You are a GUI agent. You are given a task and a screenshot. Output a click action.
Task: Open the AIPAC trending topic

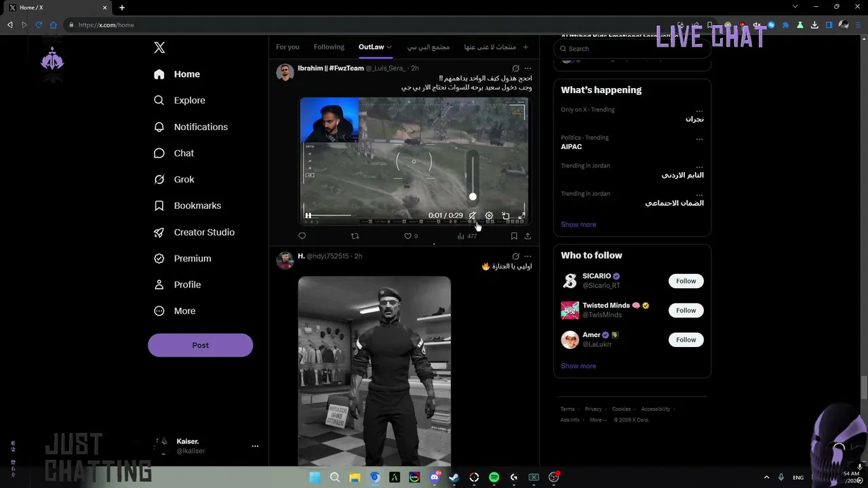click(x=572, y=146)
